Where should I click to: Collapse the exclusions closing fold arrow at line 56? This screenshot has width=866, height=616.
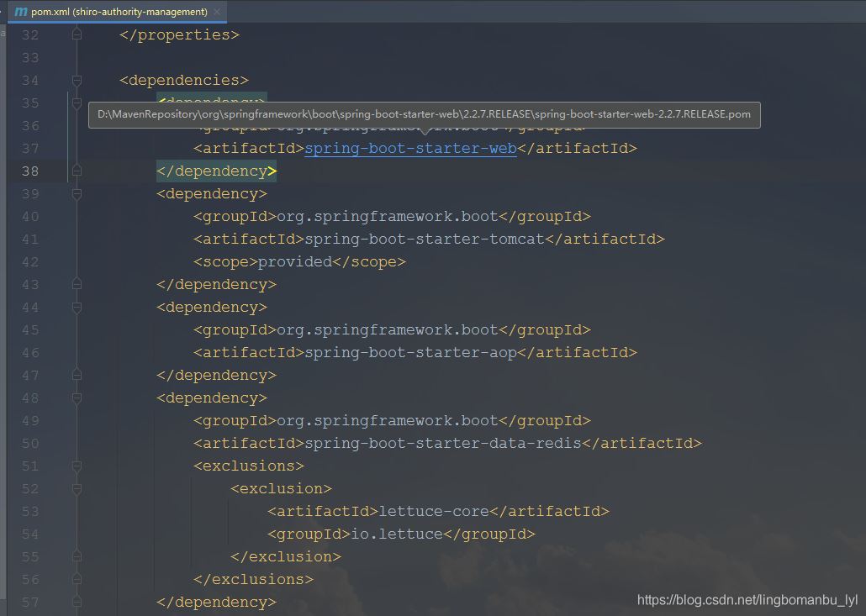coord(77,579)
